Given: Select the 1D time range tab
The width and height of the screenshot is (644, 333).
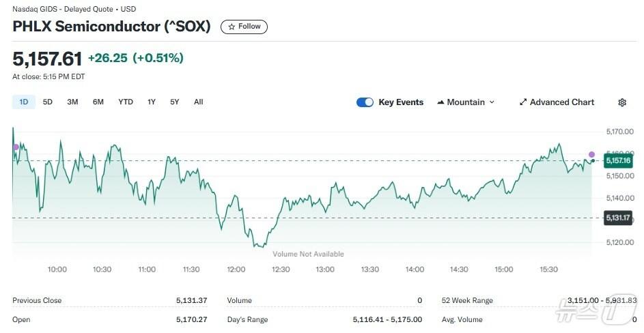Looking at the screenshot, I should [x=24, y=102].
